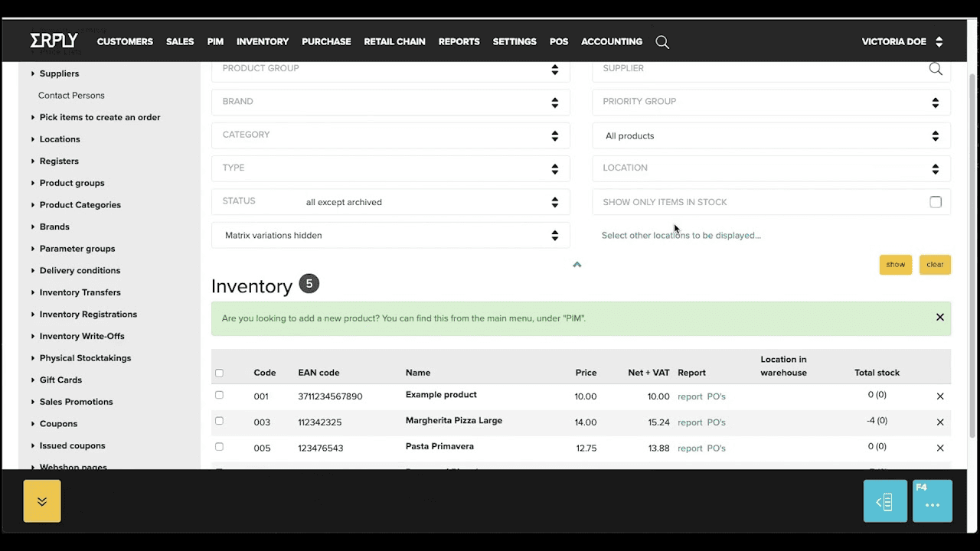Select the checkbox for product 001

pos(219,396)
